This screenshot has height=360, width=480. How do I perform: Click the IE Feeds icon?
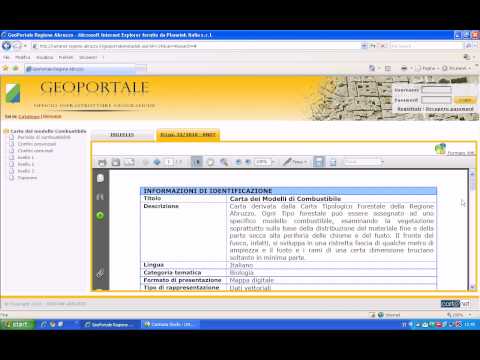coord(388,68)
